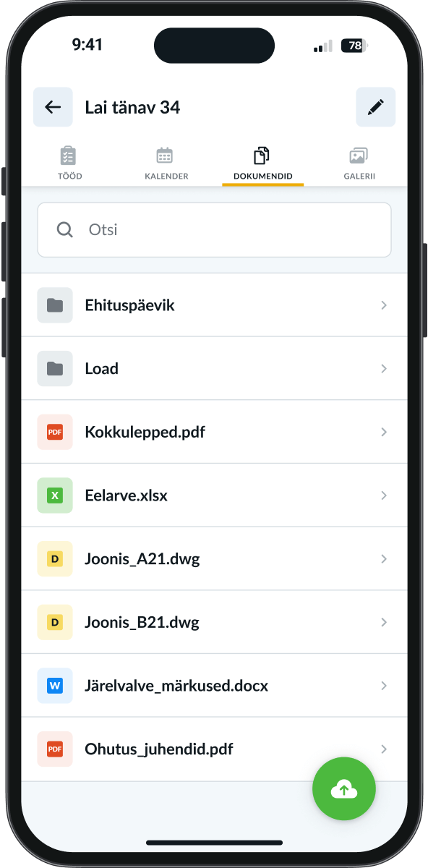Open the Ohutus_juhendid.pdf file name

coord(159,749)
